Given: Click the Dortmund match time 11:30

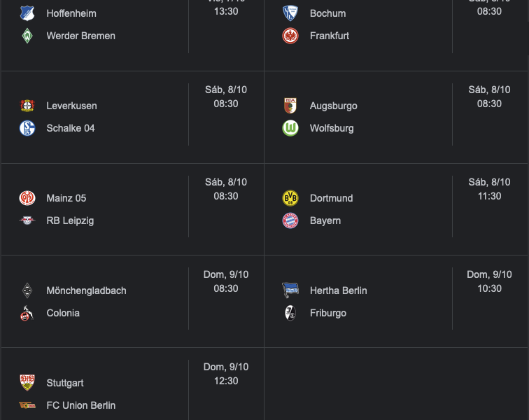Looking at the screenshot, I should pos(490,196).
